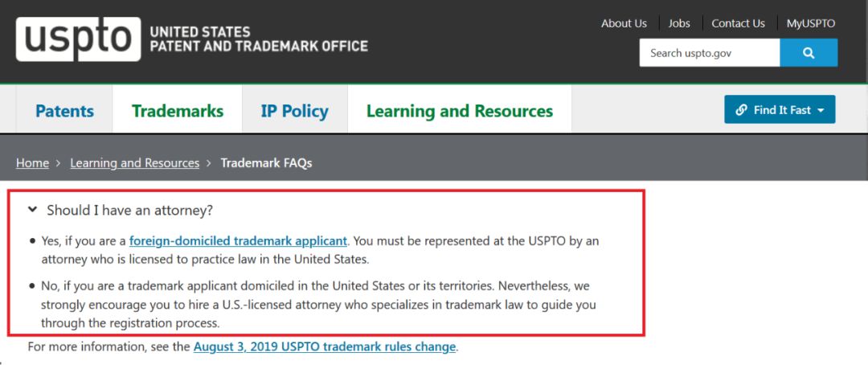The width and height of the screenshot is (868, 365).
Task: Click the link icon in Find It Fast
Action: click(x=741, y=110)
